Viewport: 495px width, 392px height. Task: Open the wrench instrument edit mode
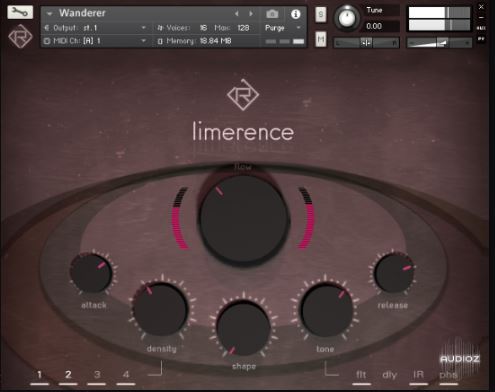pyautogui.click(x=20, y=12)
